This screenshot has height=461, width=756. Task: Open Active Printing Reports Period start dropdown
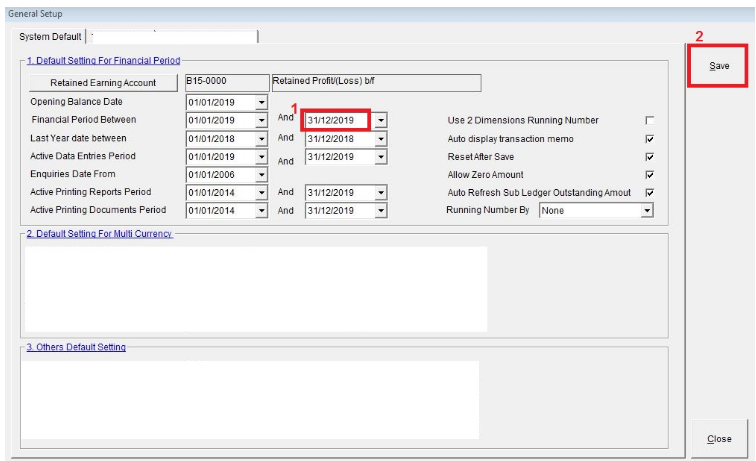point(262,193)
